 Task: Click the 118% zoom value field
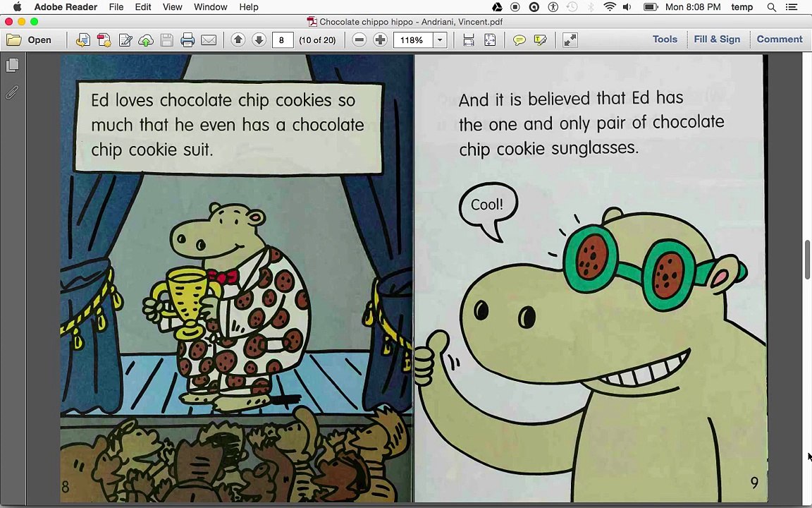tap(413, 40)
